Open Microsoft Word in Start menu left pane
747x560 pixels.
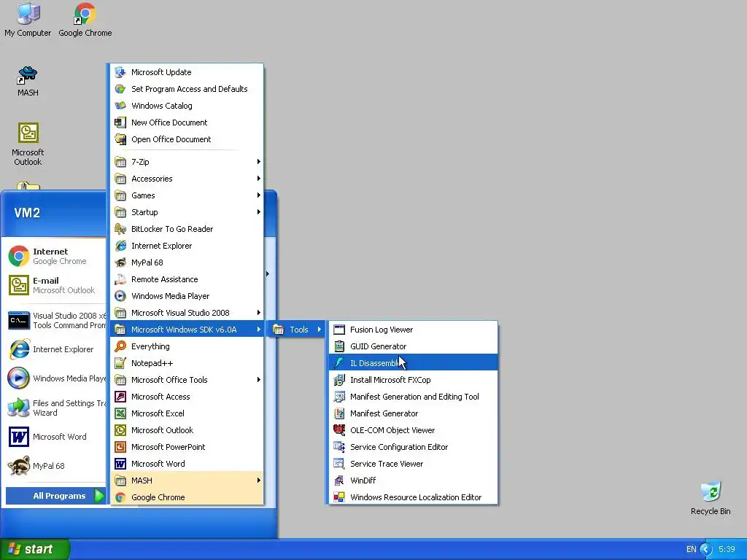point(55,437)
